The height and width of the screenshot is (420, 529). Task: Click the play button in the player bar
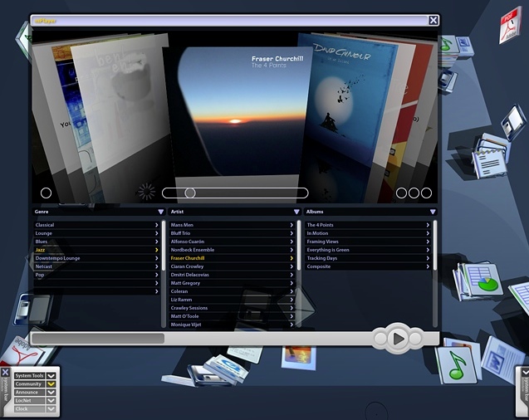tap(398, 338)
